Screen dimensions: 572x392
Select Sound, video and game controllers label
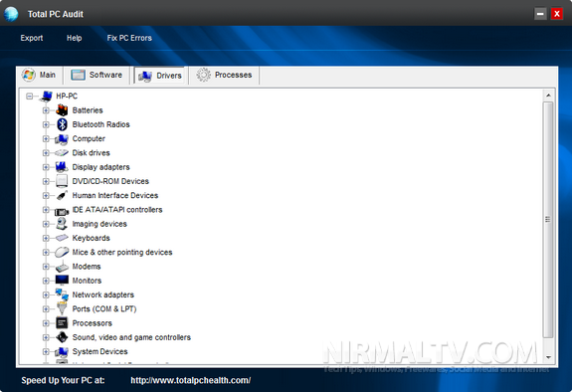131,337
